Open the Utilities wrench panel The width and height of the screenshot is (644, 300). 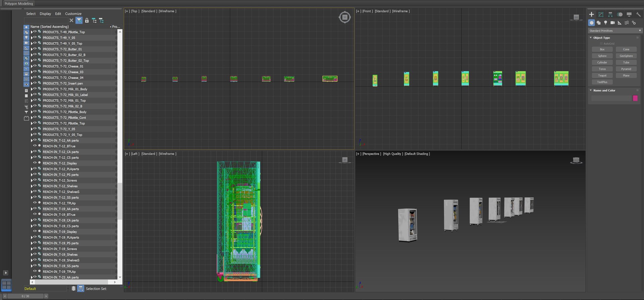638,14
